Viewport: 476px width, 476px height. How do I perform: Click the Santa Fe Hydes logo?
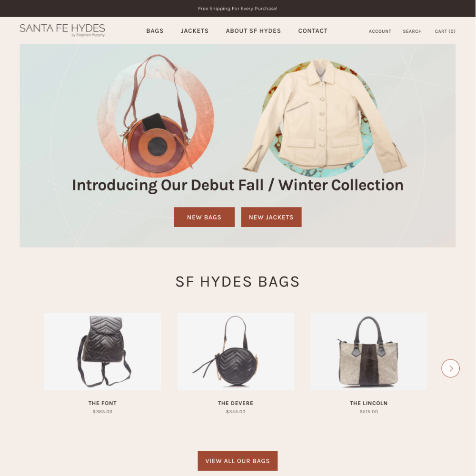click(x=62, y=30)
